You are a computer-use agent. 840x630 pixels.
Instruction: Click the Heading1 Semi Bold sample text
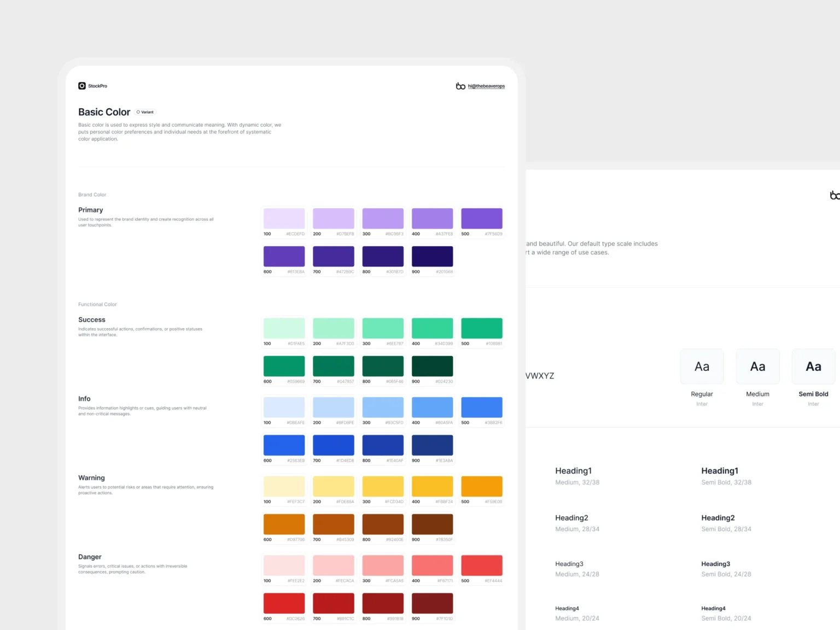click(x=720, y=471)
